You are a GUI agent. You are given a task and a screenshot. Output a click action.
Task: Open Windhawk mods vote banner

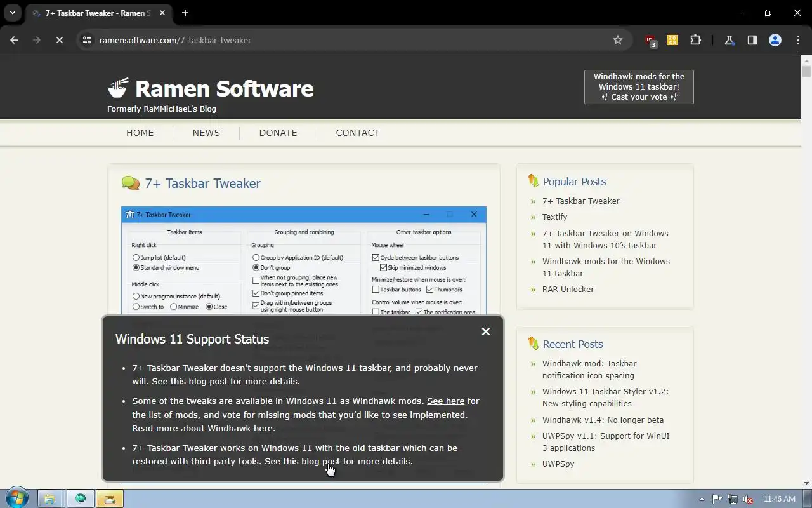tap(639, 86)
